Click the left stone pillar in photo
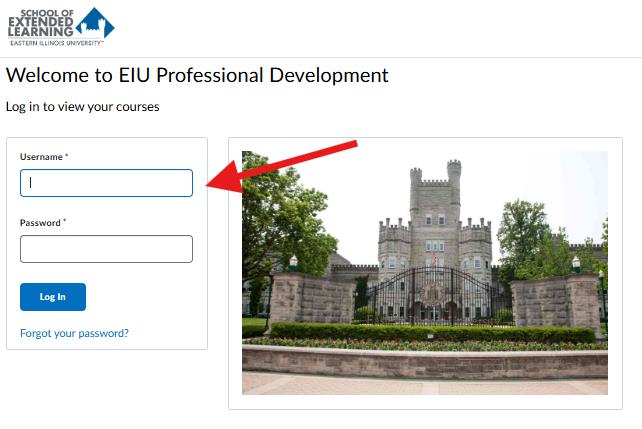The height and width of the screenshot is (429, 642). [x=312, y=299]
